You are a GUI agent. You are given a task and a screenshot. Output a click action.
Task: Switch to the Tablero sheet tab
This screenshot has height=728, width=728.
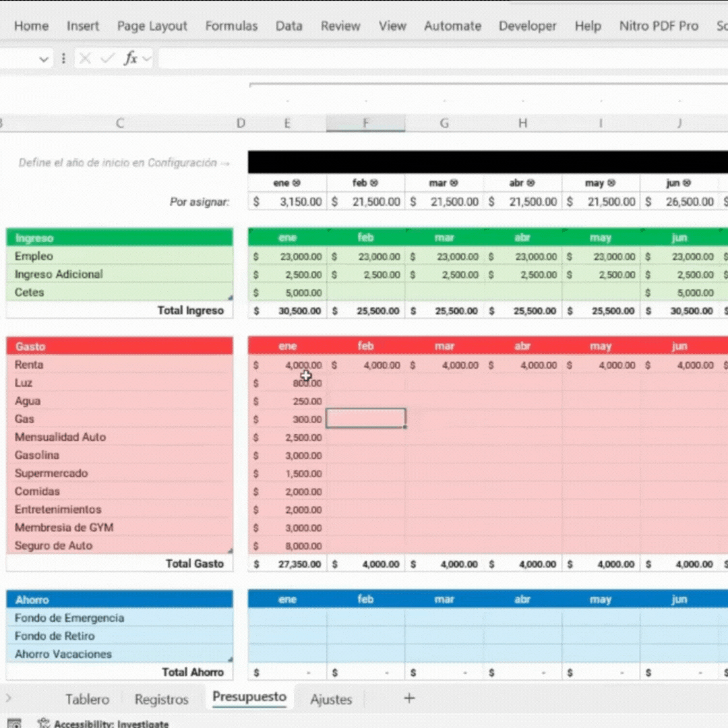87,699
